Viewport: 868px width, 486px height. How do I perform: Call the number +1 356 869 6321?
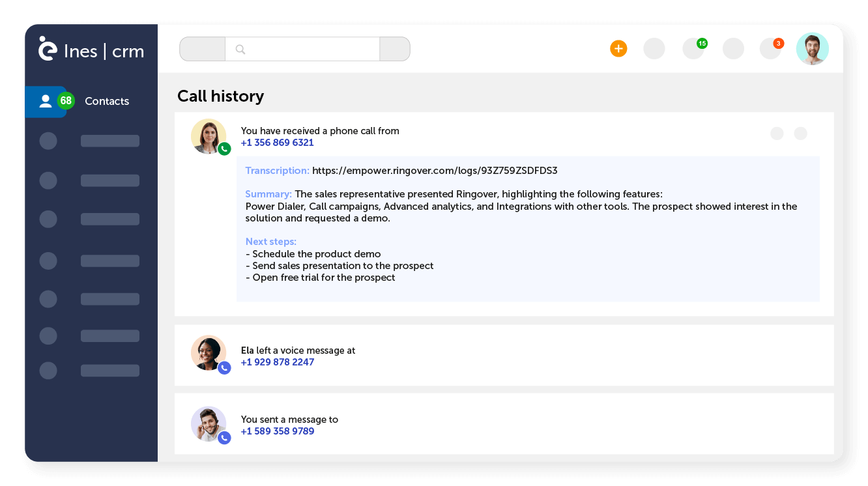(x=277, y=142)
